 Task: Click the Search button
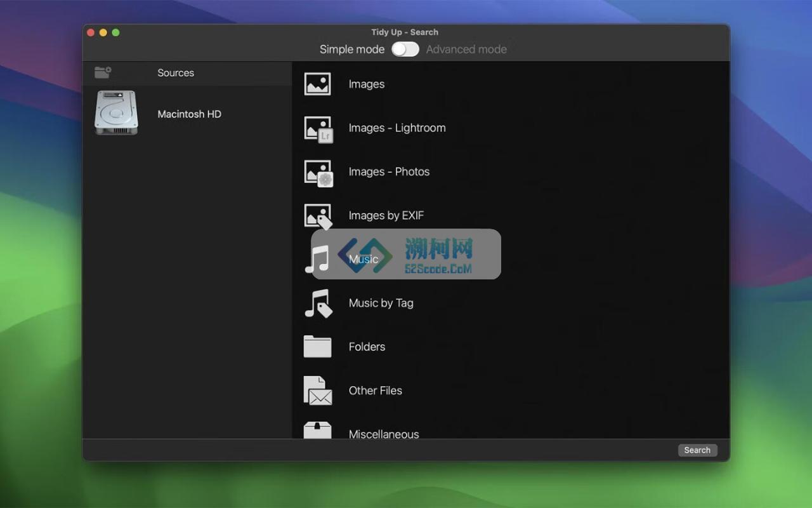click(x=697, y=450)
